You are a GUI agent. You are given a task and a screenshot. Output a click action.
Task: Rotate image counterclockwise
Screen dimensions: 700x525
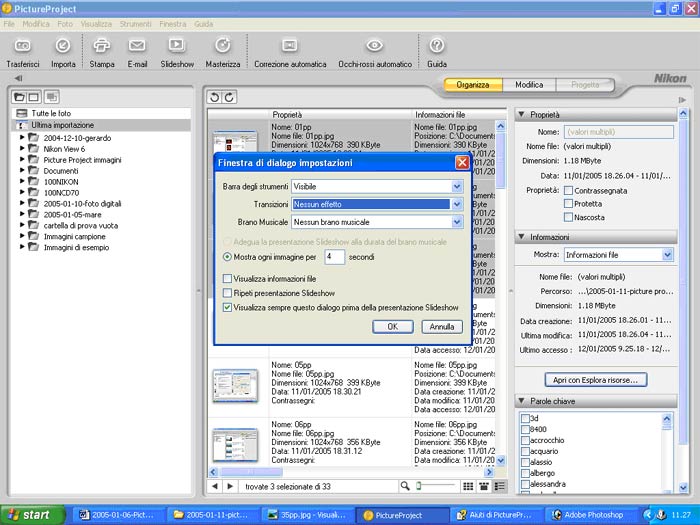tap(215, 97)
